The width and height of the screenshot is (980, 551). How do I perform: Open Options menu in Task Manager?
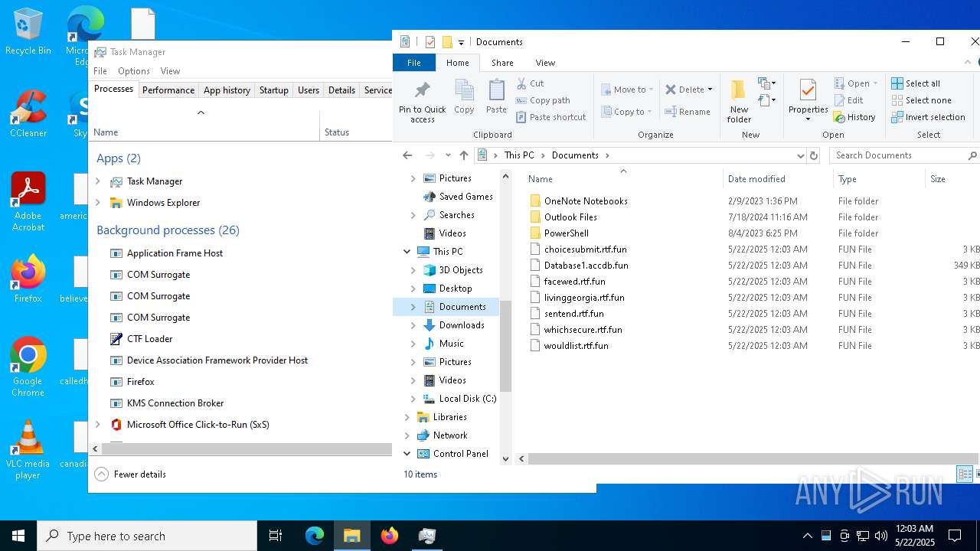pyautogui.click(x=134, y=71)
